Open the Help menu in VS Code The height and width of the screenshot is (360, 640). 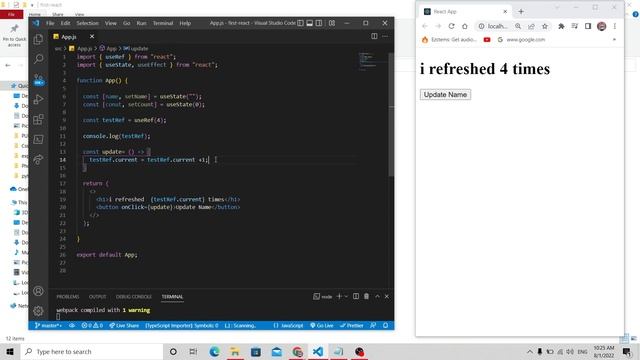(x=185, y=23)
